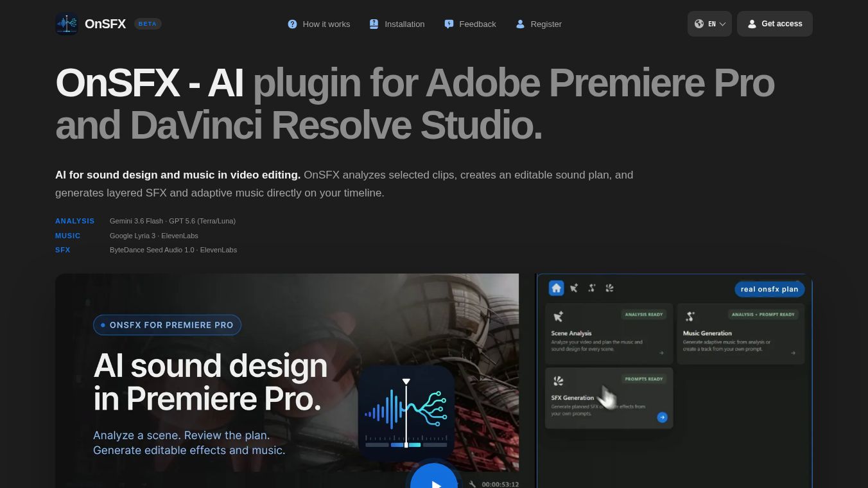Image resolution: width=868 pixels, height=488 pixels.
Task: Click the heading AI sound design in Premiere Pro.
Action: click(x=211, y=382)
